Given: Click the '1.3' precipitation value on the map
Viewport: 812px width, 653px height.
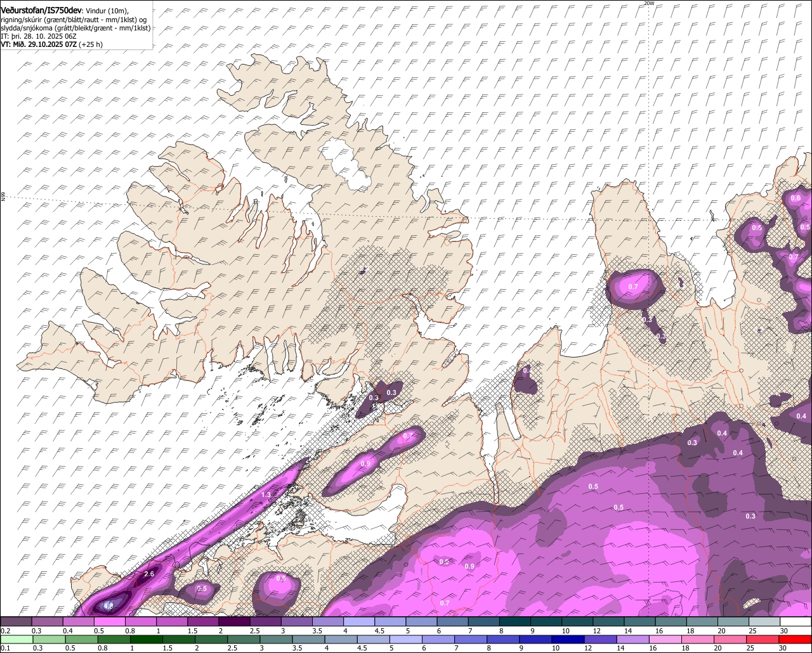Looking at the screenshot, I should click(266, 495).
